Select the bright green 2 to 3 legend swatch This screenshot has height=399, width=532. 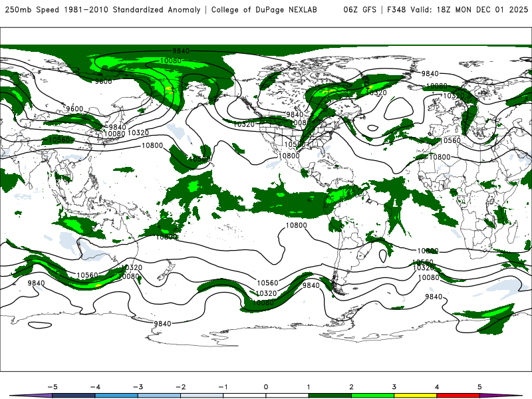(372, 396)
